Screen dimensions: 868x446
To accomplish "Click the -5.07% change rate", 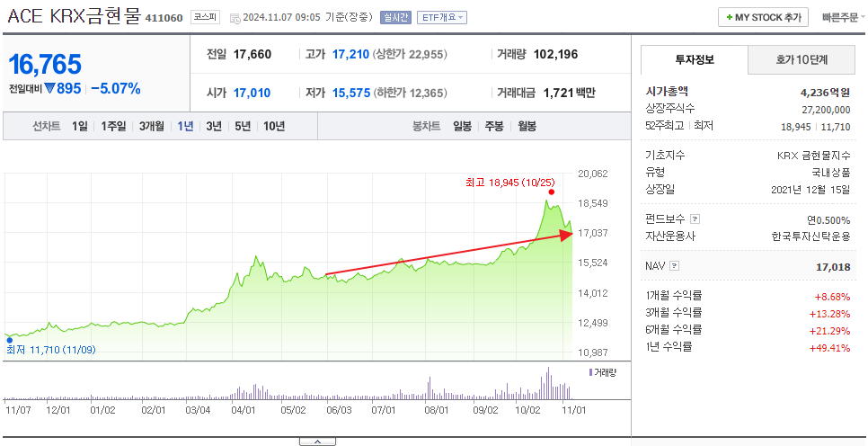I will tap(116, 89).
